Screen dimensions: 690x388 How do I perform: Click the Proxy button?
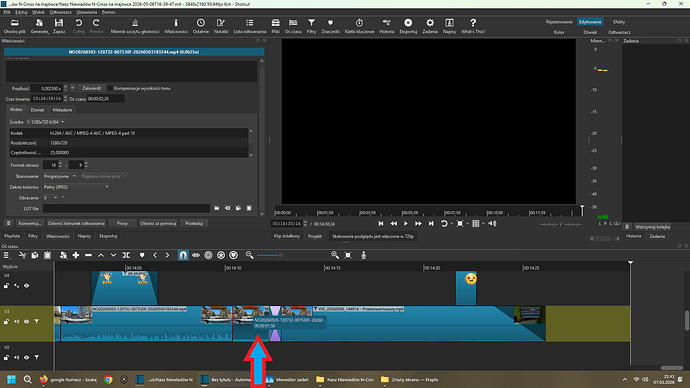(x=122, y=223)
